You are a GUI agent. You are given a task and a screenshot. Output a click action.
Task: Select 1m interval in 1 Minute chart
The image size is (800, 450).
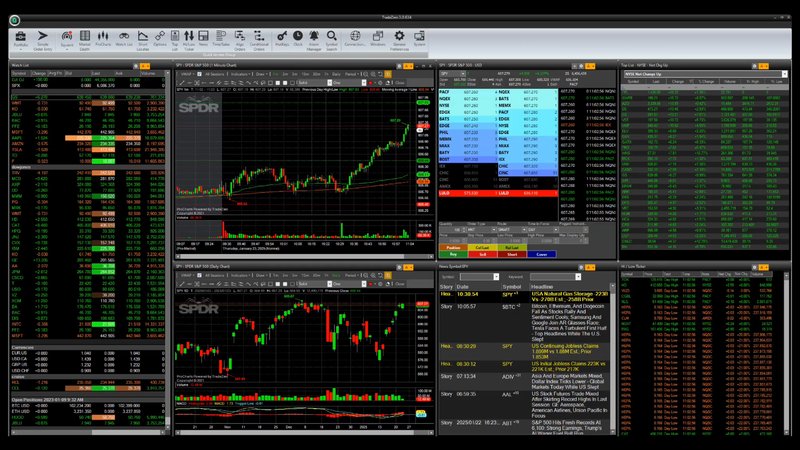coord(276,74)
